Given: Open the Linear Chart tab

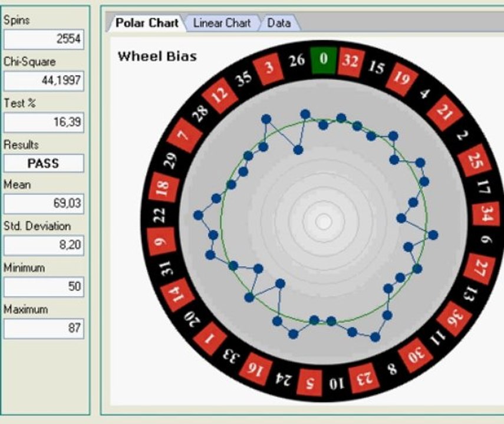Looking at the screenshot, I should pos(222,23).
